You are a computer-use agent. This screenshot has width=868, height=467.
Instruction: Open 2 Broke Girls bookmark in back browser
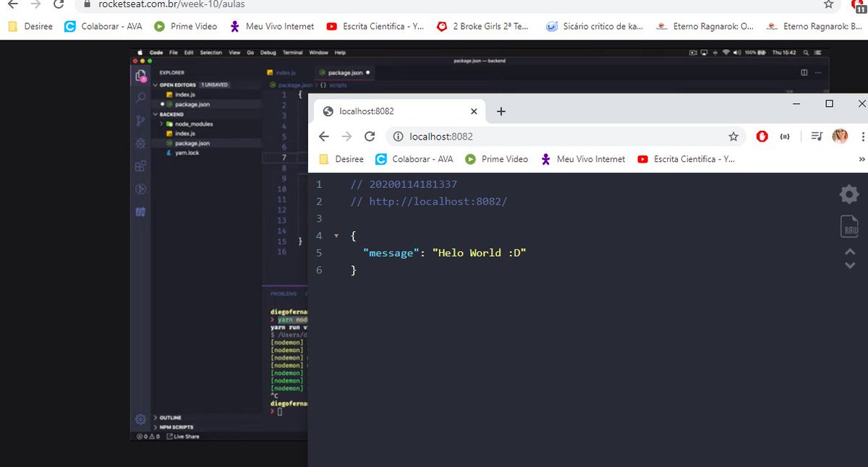482,26
